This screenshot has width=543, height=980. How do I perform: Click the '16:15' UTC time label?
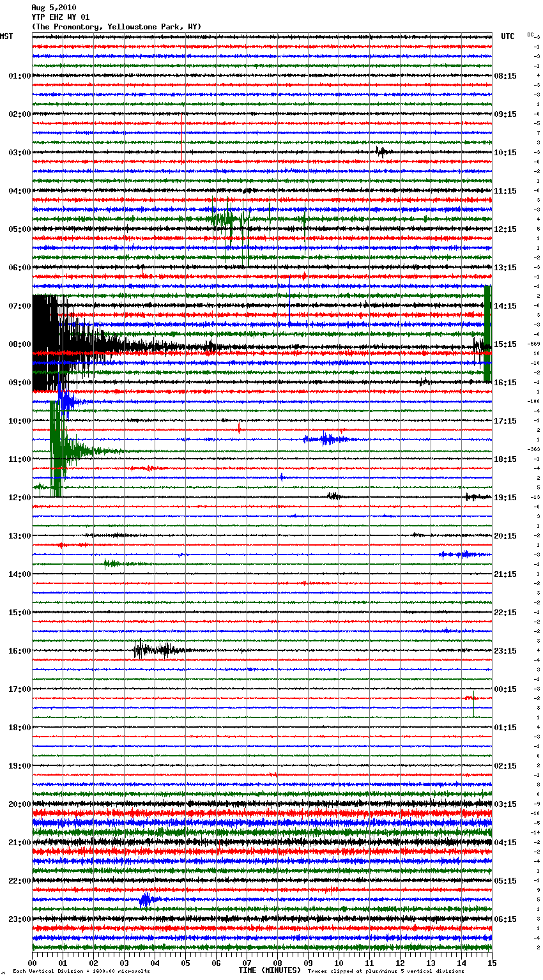[x=505, y=383]
